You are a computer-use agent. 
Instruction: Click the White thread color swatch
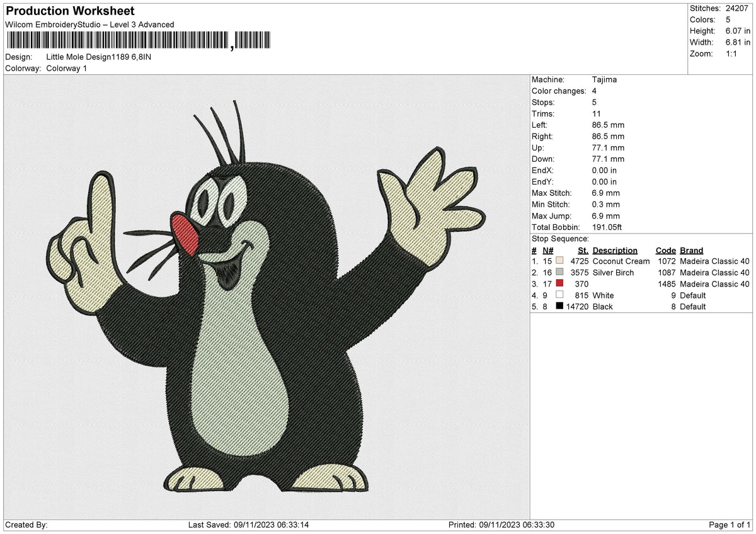pos(559,295)
